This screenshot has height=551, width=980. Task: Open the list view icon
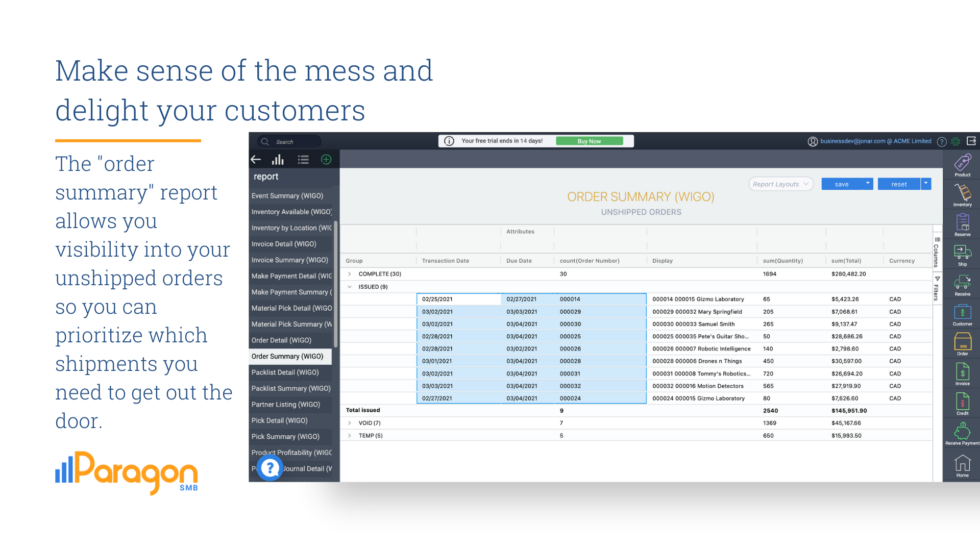(303, 160)
